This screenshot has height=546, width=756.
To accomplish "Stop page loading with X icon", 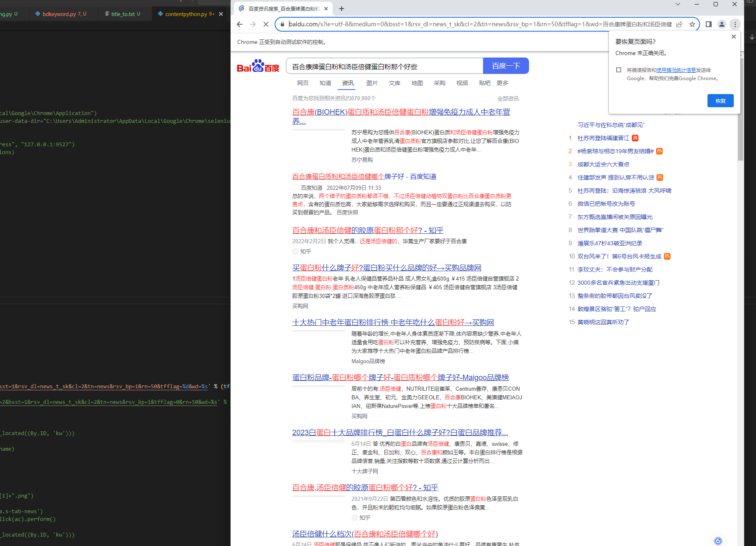I will (266, 24).
